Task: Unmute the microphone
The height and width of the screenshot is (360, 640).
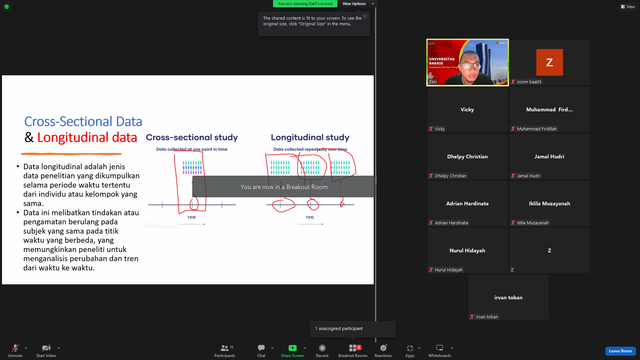Action: (15, 350)
